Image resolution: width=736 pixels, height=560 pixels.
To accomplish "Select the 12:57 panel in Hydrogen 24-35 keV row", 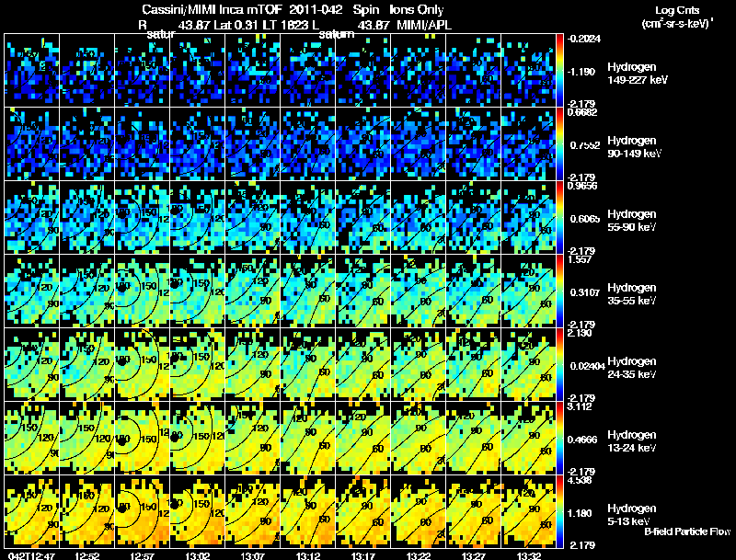I will [143, 364].
